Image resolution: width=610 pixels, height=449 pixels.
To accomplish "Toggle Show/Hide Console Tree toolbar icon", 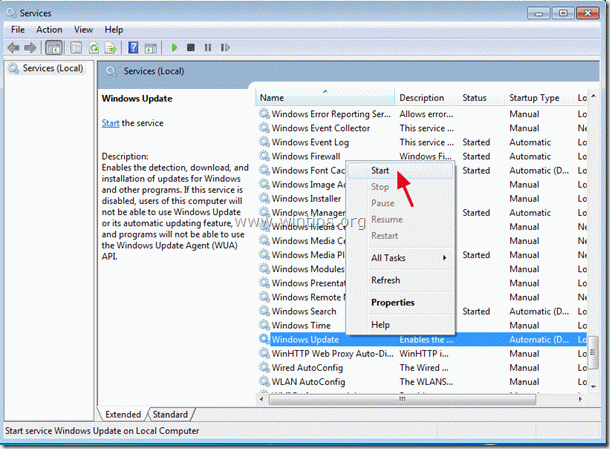I will click(x=54, y=48).
